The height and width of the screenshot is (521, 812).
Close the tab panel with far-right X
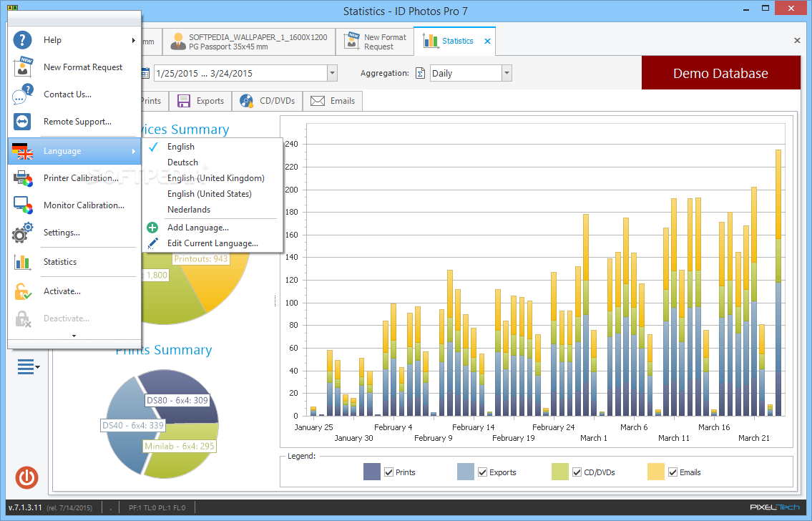pos(797,40)
